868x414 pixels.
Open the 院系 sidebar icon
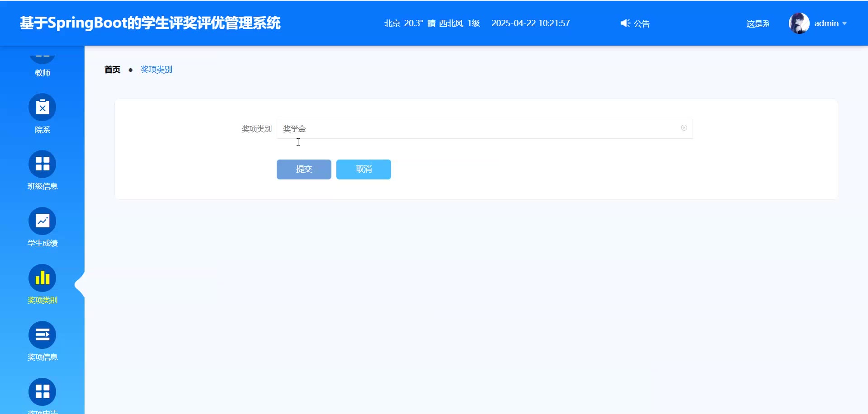42,107
